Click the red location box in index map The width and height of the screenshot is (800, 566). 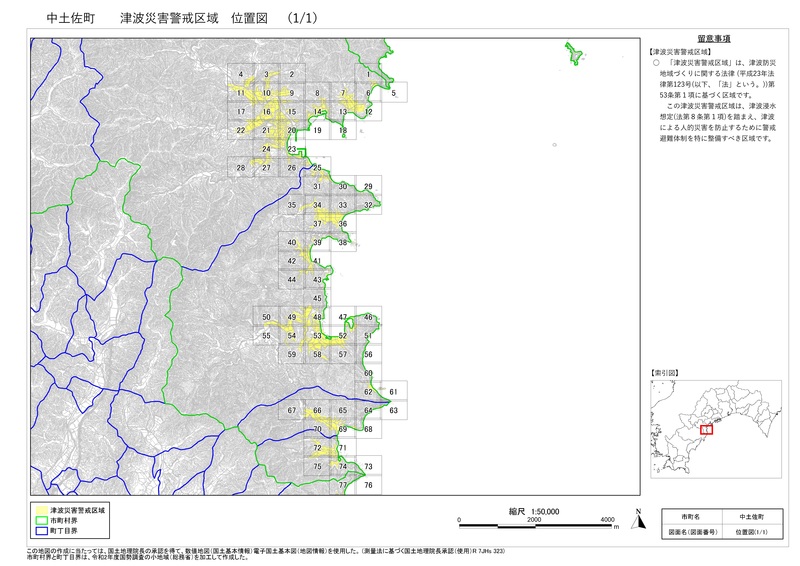click(x=708, y=428)
